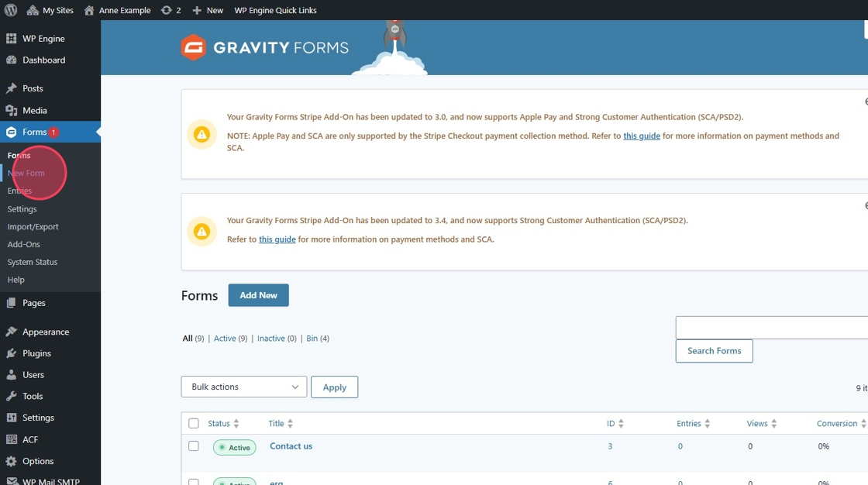Toggle select-all forms checkbox

[193, 424]
